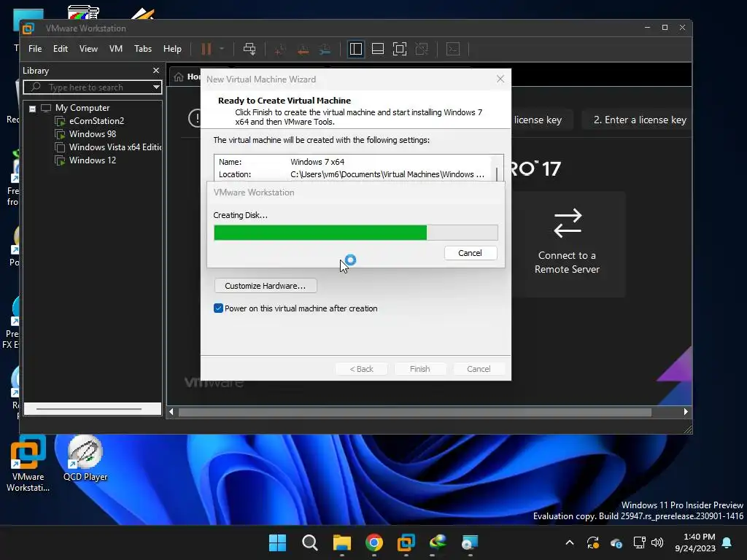Open the File menu
747x560 pixels.
coord(35,49)
